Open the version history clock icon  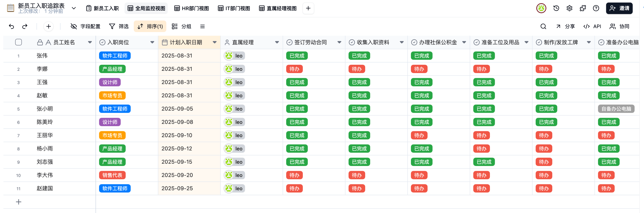coord(556,8)
